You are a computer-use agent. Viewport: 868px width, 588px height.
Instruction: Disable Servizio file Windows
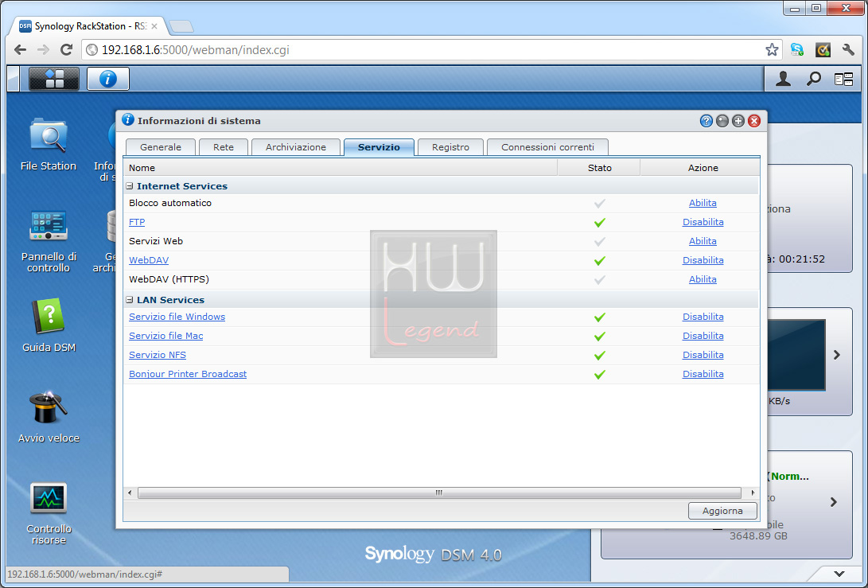point(703,317)
